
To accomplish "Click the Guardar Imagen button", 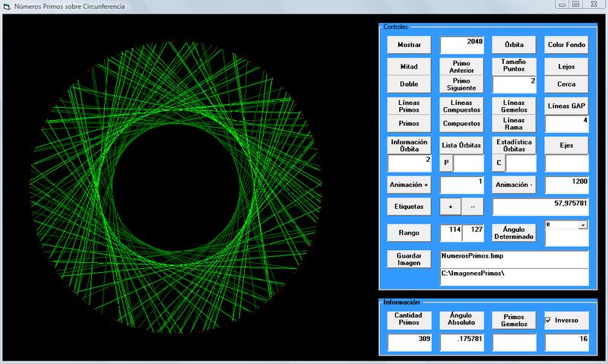I will tap(409, 258).
